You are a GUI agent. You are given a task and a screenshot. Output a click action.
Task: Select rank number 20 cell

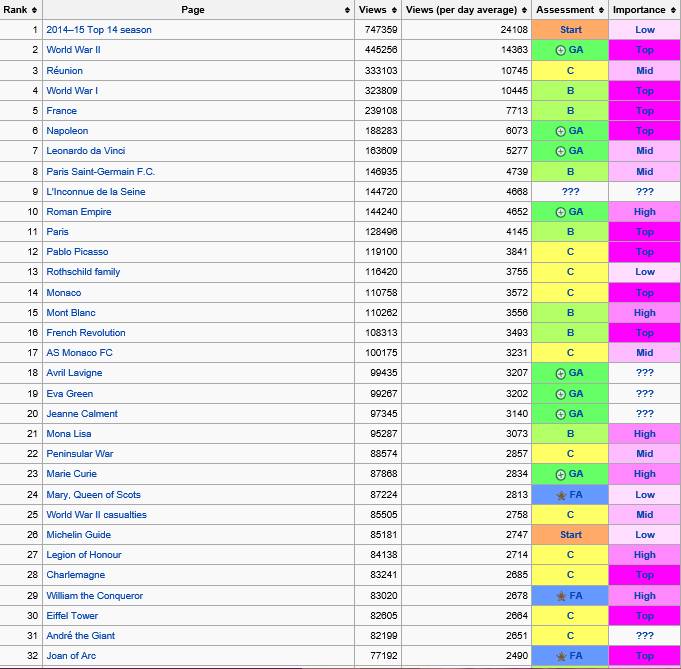[33, 414]
